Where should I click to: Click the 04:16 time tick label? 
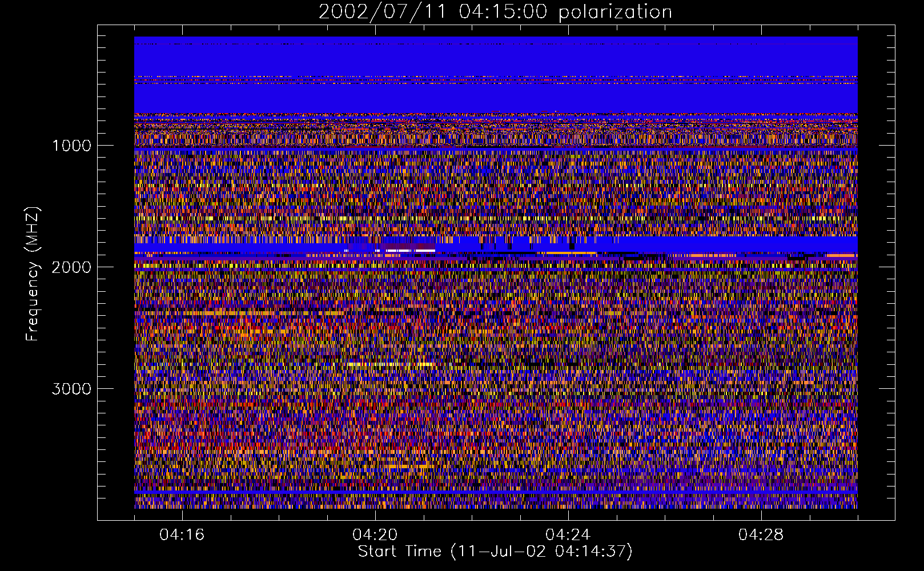[x=182, y=535]
